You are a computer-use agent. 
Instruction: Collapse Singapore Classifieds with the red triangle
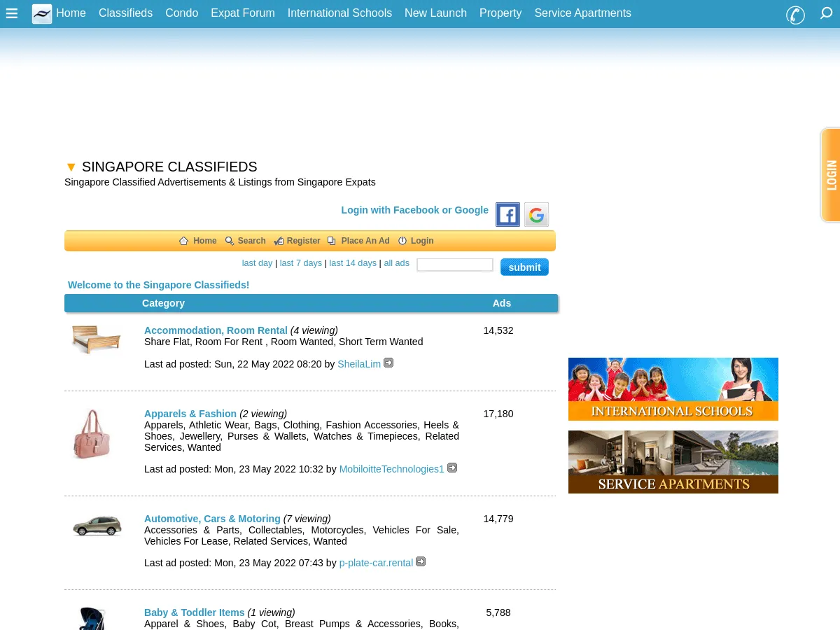tap(71, 167)
